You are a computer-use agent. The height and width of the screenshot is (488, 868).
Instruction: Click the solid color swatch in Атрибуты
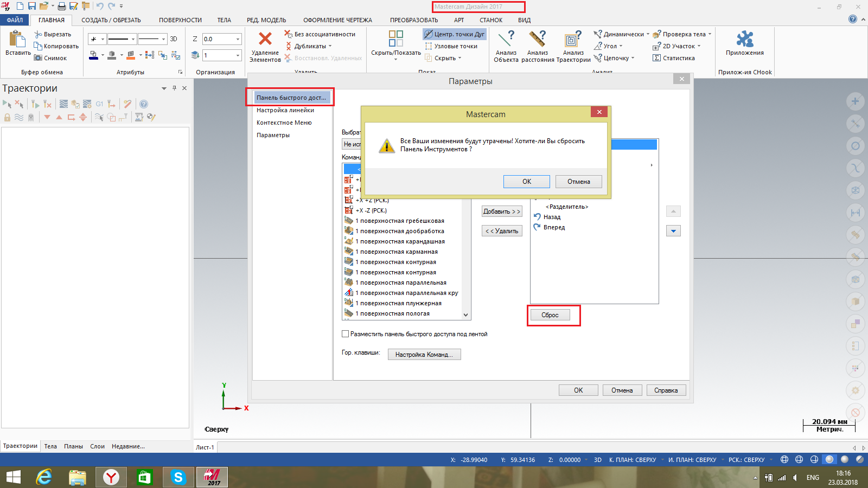[112, 55]
